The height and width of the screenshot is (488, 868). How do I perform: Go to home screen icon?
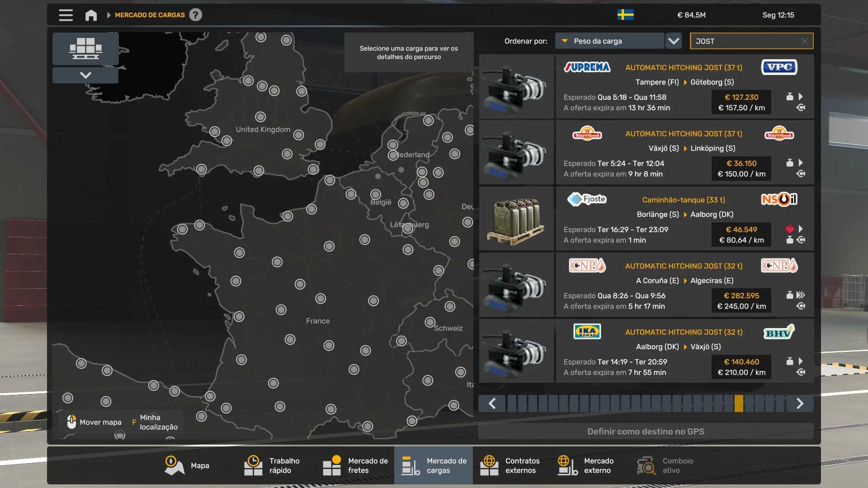(91, 15)
